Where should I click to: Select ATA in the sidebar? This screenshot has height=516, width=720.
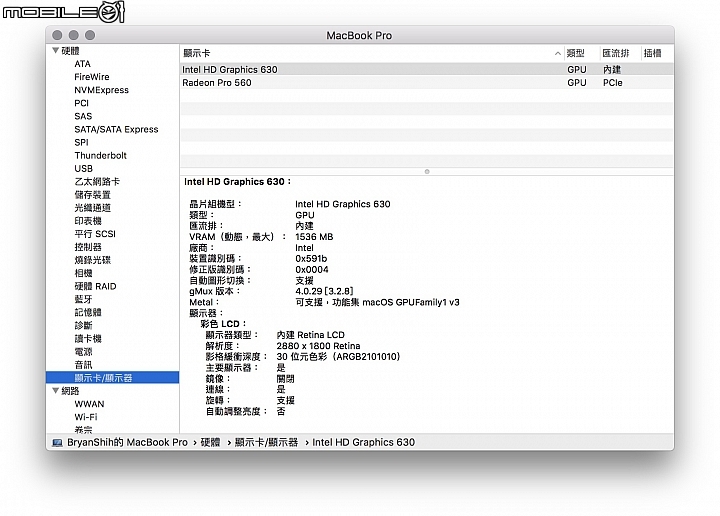pyautogui.click(x=83, y=64)
